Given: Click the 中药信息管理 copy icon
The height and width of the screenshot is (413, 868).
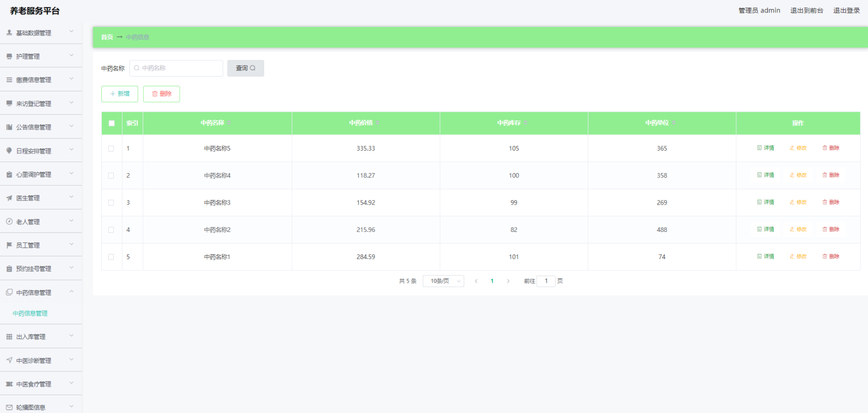Looking at the screenshot, I should [9, 292].
